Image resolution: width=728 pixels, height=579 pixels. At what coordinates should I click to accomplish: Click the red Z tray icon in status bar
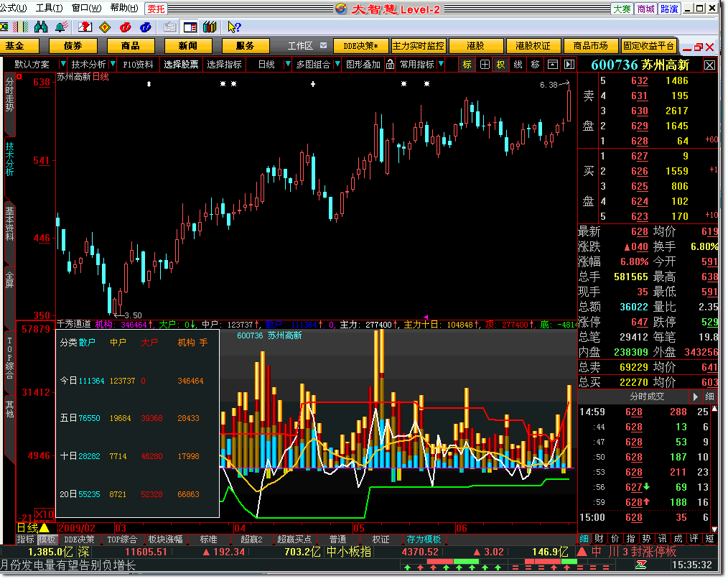coord(641,565)
